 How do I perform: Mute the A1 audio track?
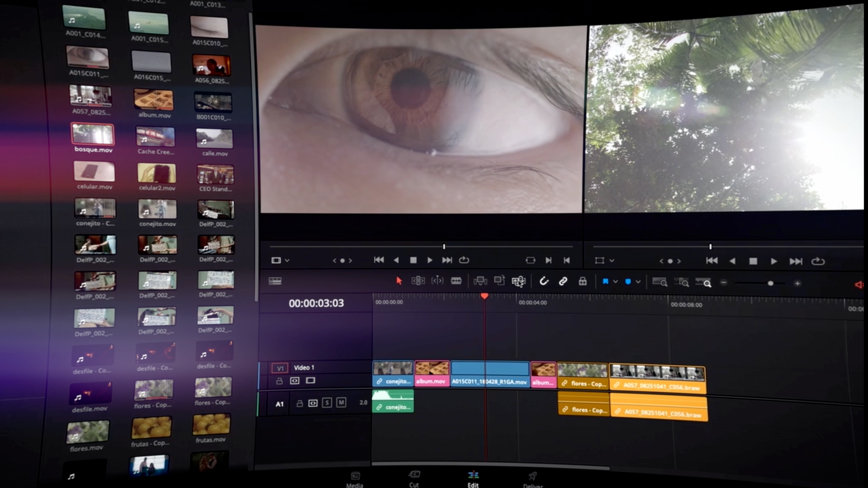point(341,402)
